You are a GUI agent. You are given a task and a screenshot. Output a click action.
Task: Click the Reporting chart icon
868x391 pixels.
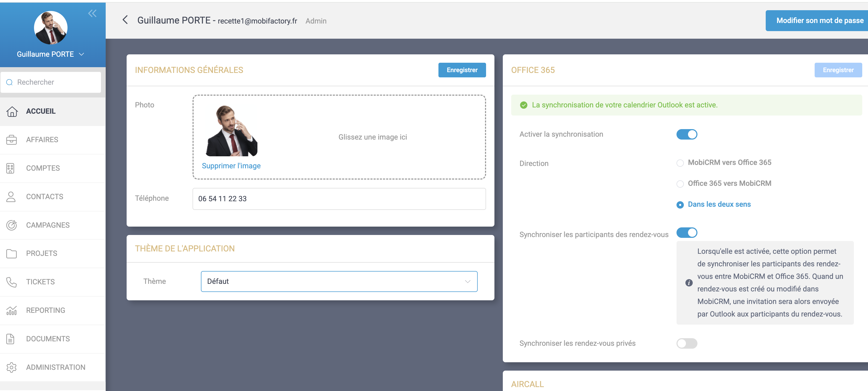[11, 310]
